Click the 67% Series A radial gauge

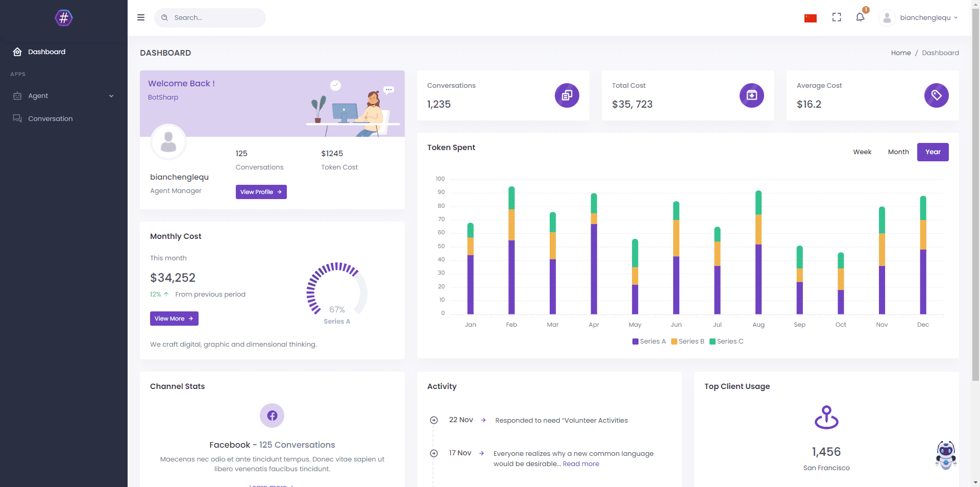(337, 294)
